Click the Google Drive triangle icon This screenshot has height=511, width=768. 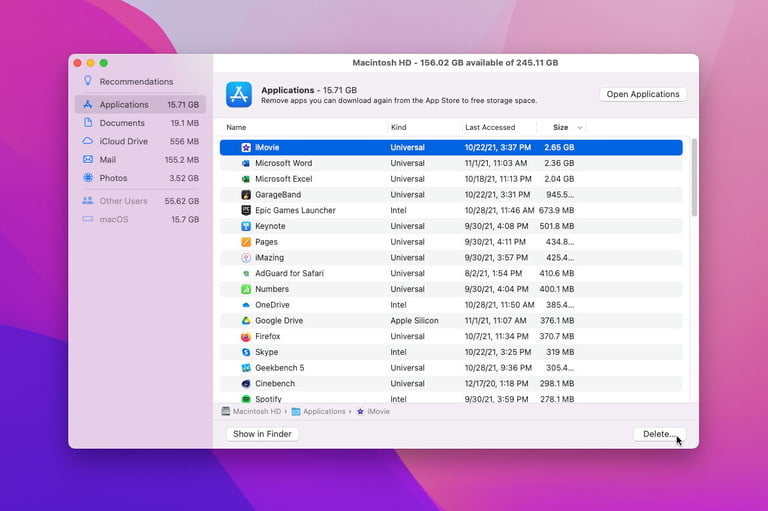pyautogui.click(x=246, y=320)
